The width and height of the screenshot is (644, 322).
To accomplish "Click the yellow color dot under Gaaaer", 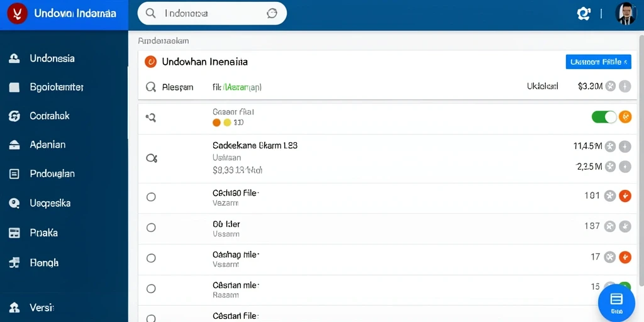I will coord(227,123).
